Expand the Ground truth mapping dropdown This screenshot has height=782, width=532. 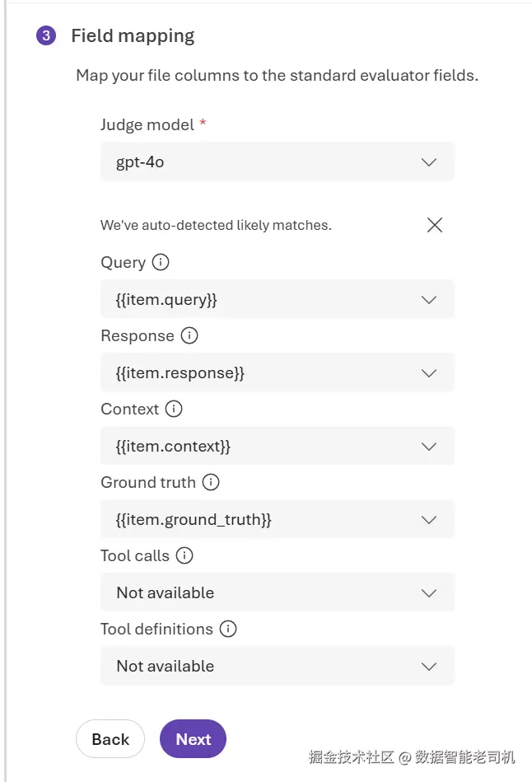[278, 519]
